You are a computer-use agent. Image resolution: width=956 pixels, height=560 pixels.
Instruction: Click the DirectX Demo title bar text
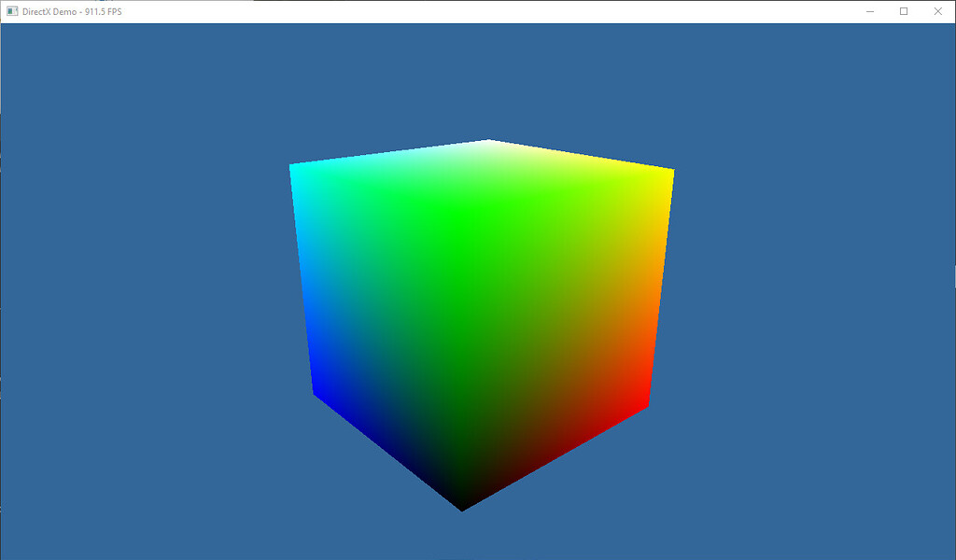48,11
